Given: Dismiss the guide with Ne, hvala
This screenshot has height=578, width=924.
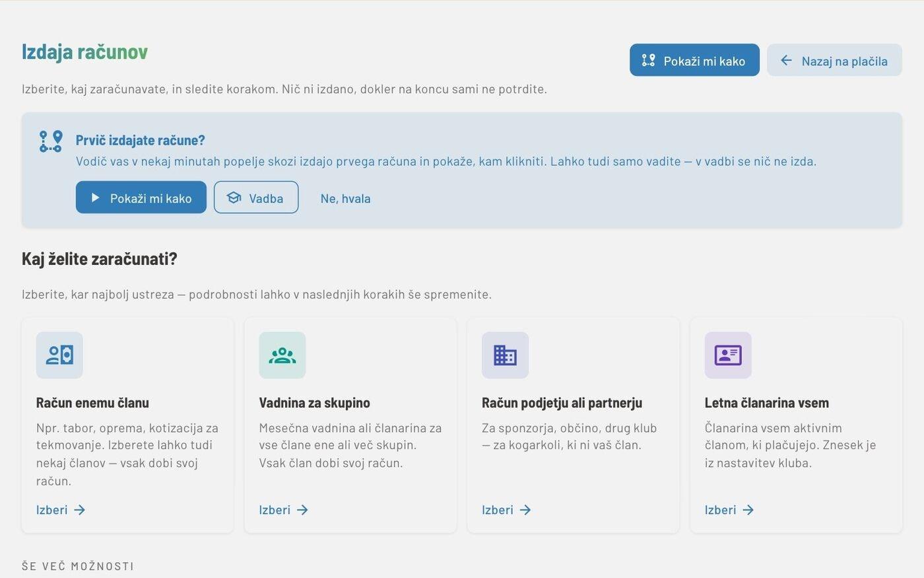Looking at the screenshot, I should pyautogui.click(x=345, y=198).
